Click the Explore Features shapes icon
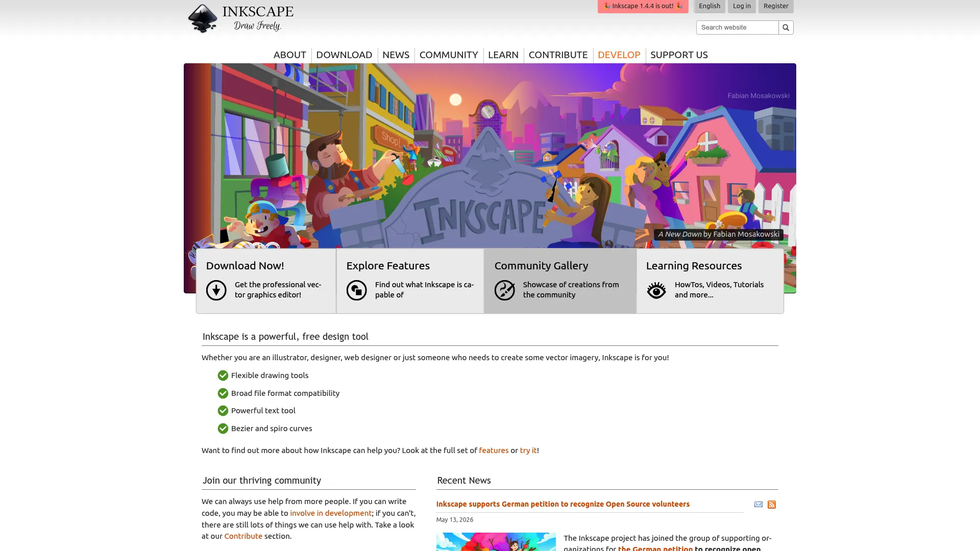This screenshot has width=980, height=551. [x=356, y=290]
